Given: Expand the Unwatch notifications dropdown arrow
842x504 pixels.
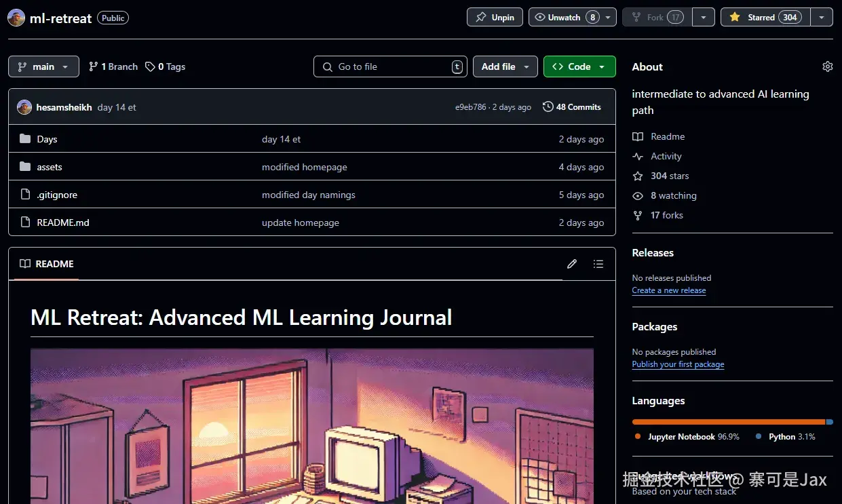Looking at the screenshot, I should coord(609,17).
